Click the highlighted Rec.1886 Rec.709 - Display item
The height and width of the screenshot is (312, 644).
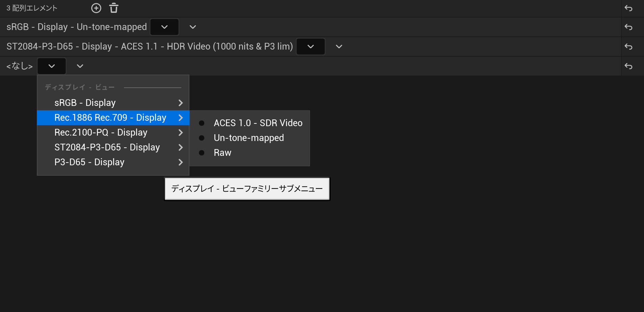tap(113, 118)
